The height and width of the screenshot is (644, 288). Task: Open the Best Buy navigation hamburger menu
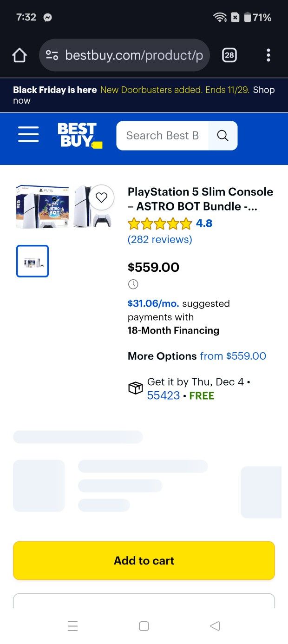[28, 134]
